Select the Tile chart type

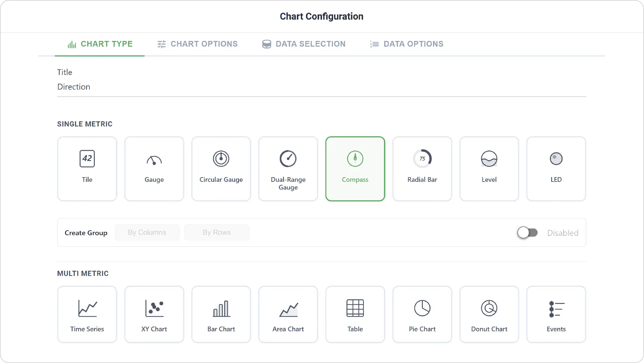click(87, 169)
